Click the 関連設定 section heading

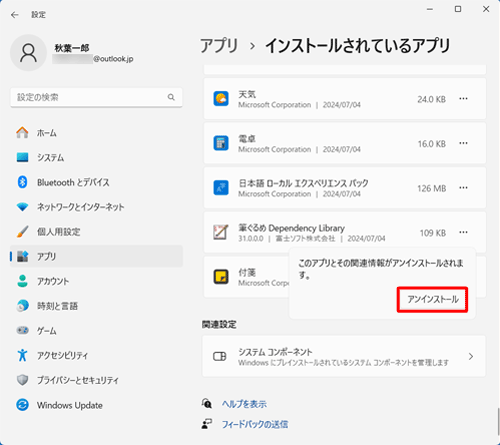219,324
